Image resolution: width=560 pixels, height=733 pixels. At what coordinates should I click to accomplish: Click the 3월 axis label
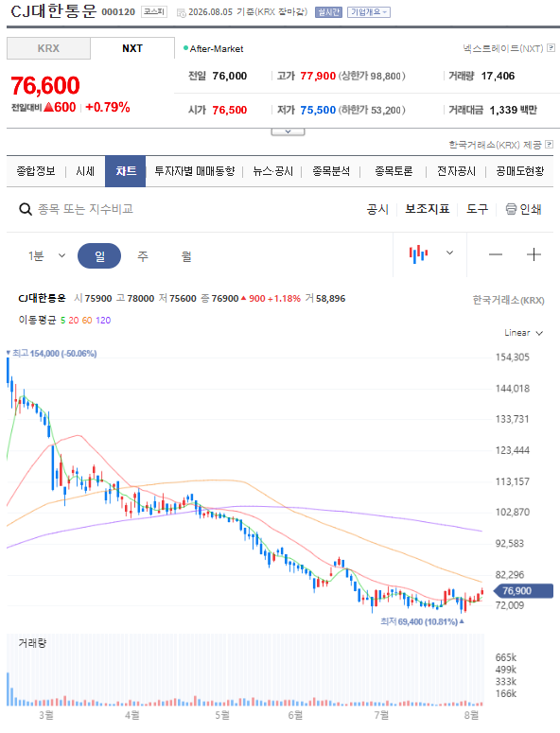click(x=46, y=715)
